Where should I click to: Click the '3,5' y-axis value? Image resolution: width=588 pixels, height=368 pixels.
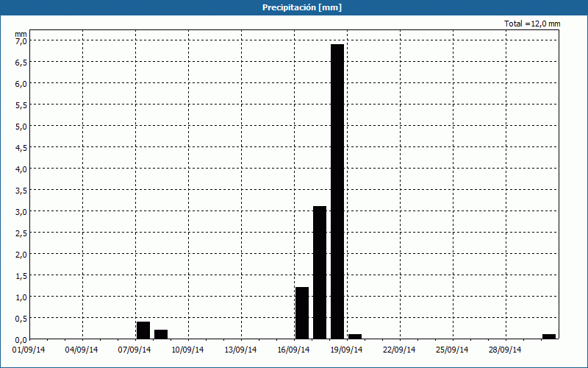point(21,191)
